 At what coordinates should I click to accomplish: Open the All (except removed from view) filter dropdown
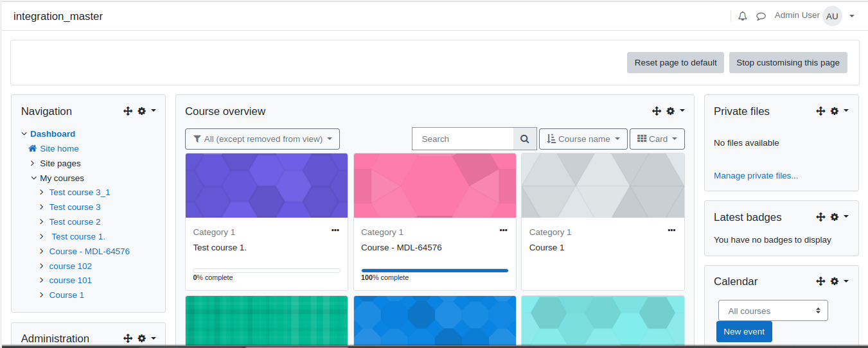coord(262,139)
